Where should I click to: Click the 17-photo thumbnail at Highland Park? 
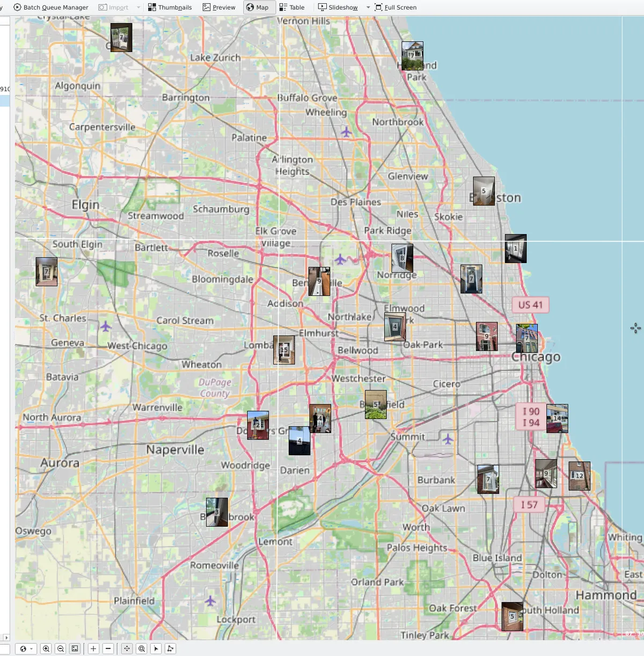coord(413,56)
